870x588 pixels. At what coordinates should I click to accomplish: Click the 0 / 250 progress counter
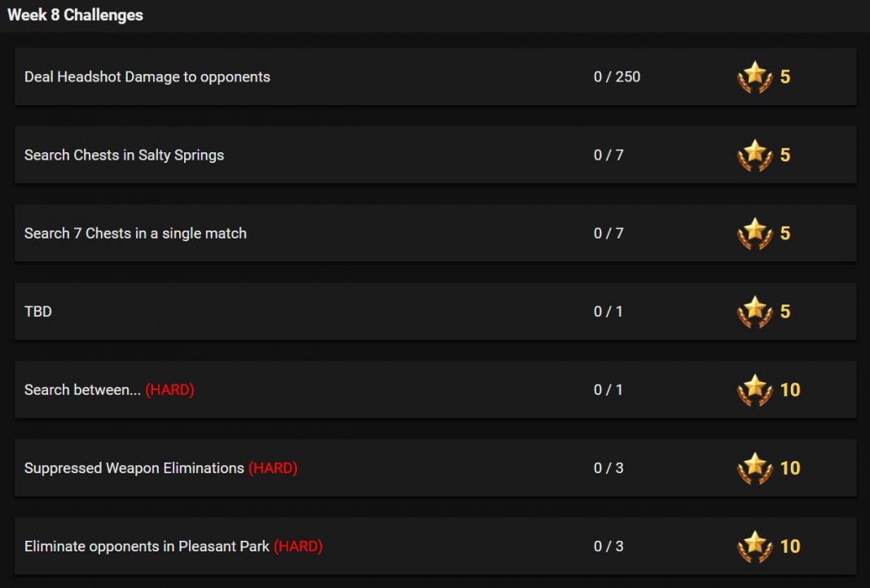click(x=617, y=77)
